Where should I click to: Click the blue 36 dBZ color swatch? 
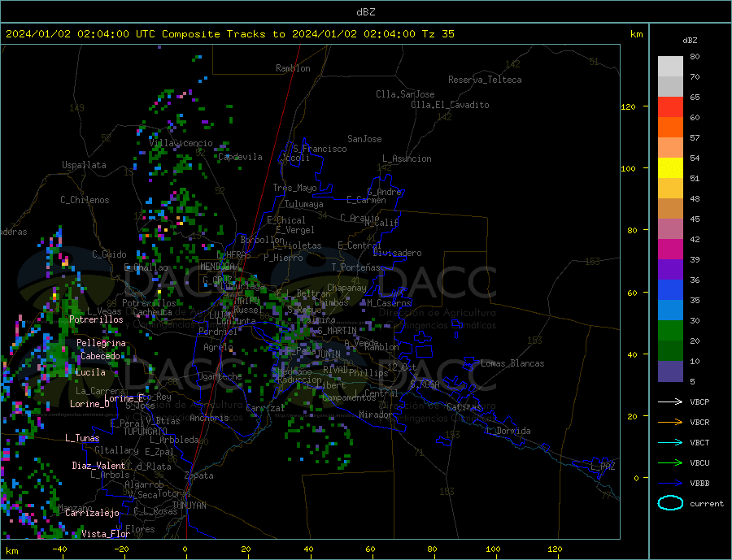coord(670,290)
